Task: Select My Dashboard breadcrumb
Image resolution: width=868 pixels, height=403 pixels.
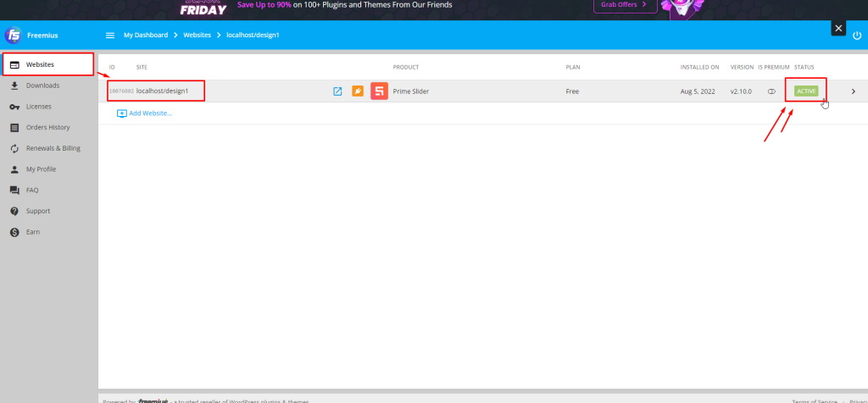Action: point(146,36)
